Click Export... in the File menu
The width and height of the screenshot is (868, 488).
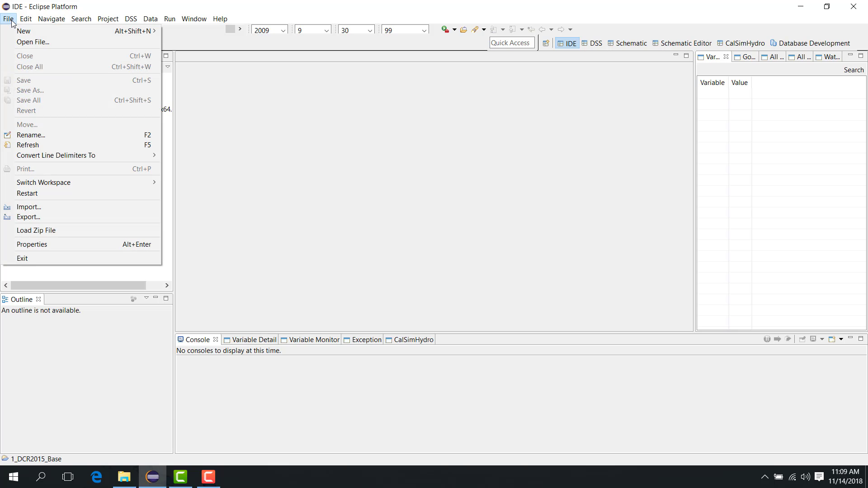pyautogui.click(x=81, y=217)
